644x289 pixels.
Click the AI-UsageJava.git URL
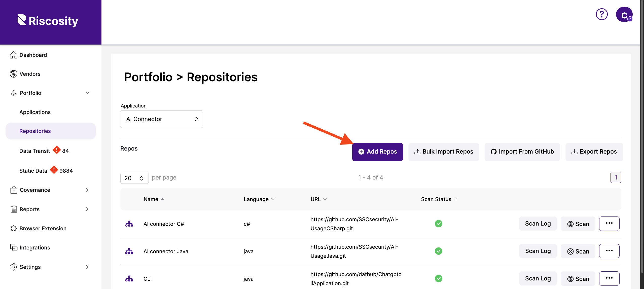pyautogui.click(x=354, y=251)
